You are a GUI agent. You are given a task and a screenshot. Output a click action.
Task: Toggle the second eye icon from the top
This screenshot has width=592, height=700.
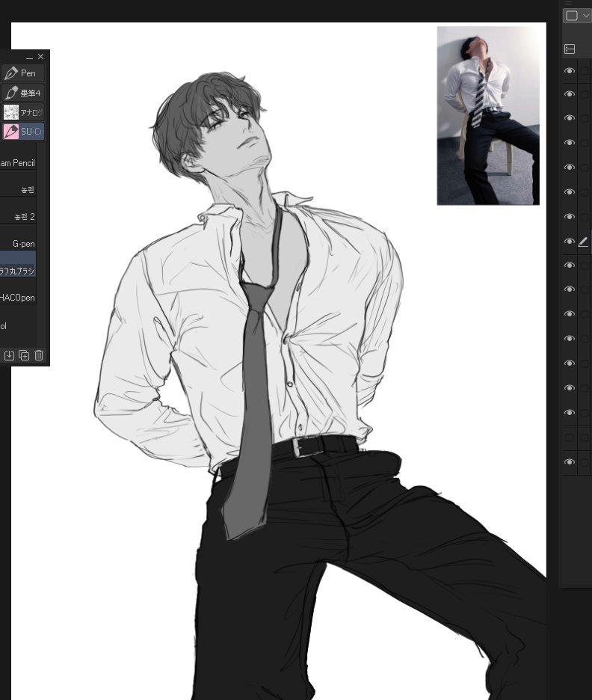[570, 94]
